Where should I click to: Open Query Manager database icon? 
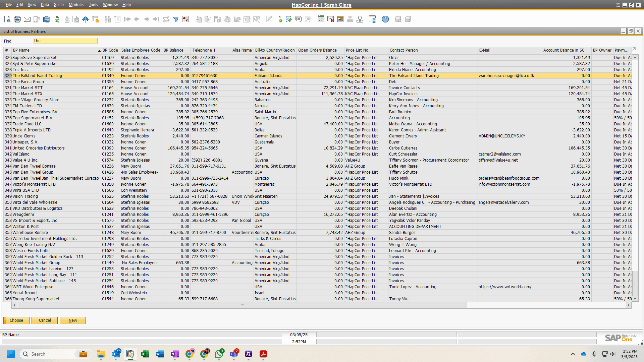coord(289,19)
